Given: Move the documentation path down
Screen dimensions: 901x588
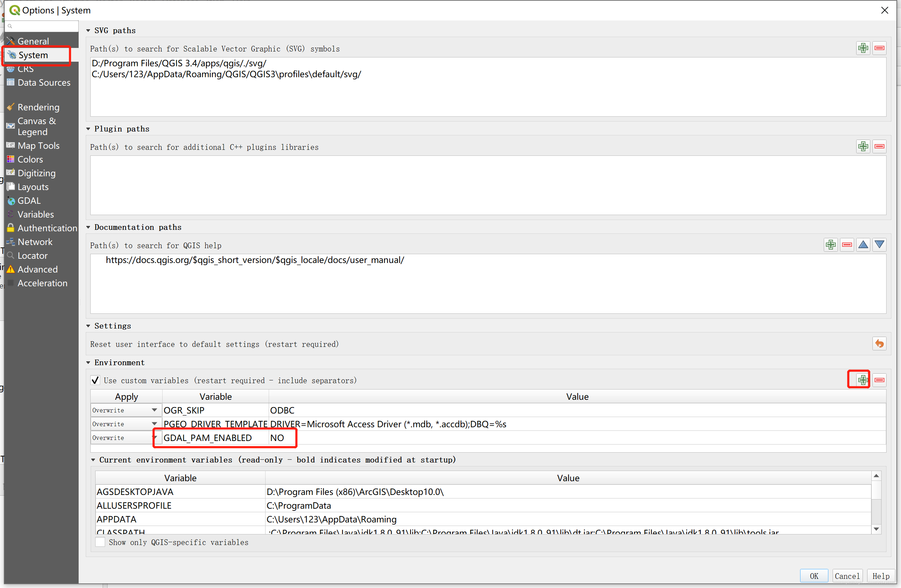Looking at the screenshot, I should click(x=879, y=245).
